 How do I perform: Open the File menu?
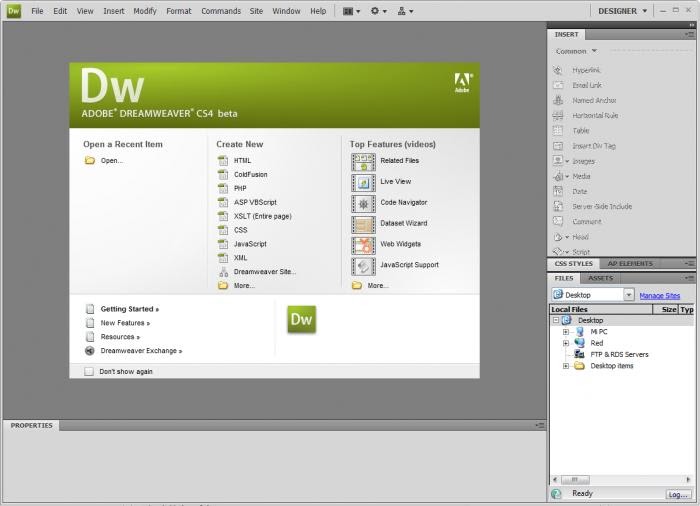tap(37, 11)
